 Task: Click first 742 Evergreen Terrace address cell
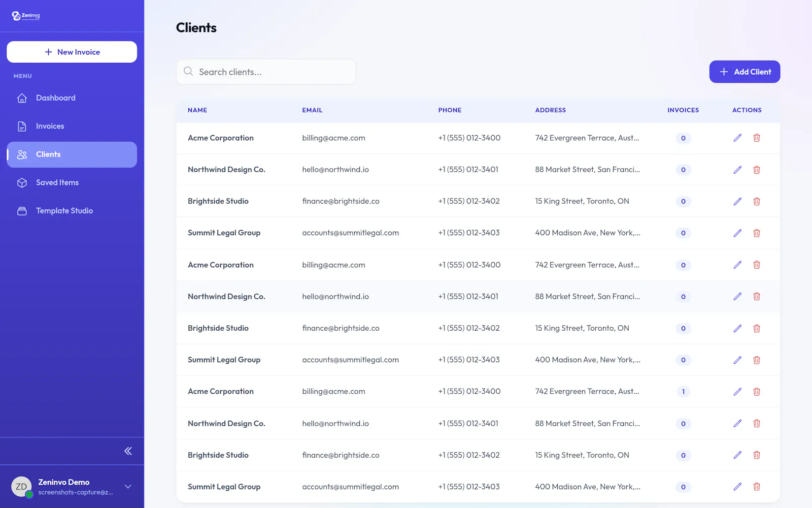click(x=587, y=138)
